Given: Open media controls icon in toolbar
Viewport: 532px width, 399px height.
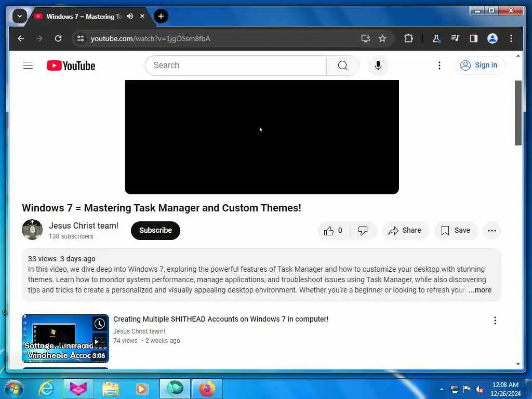Looking at the screenshot, I should click(x=455, y=38).
